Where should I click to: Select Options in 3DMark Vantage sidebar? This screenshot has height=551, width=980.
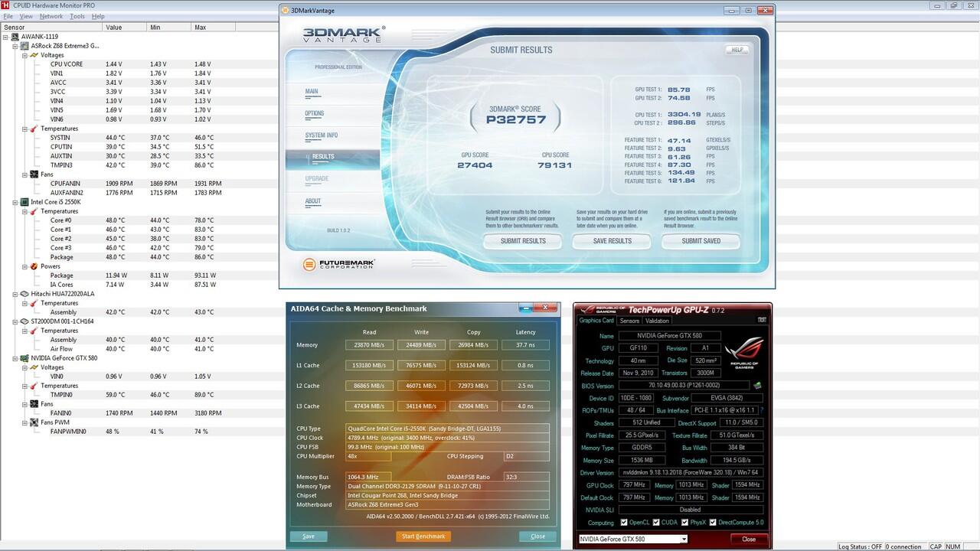tap(314, 113)
